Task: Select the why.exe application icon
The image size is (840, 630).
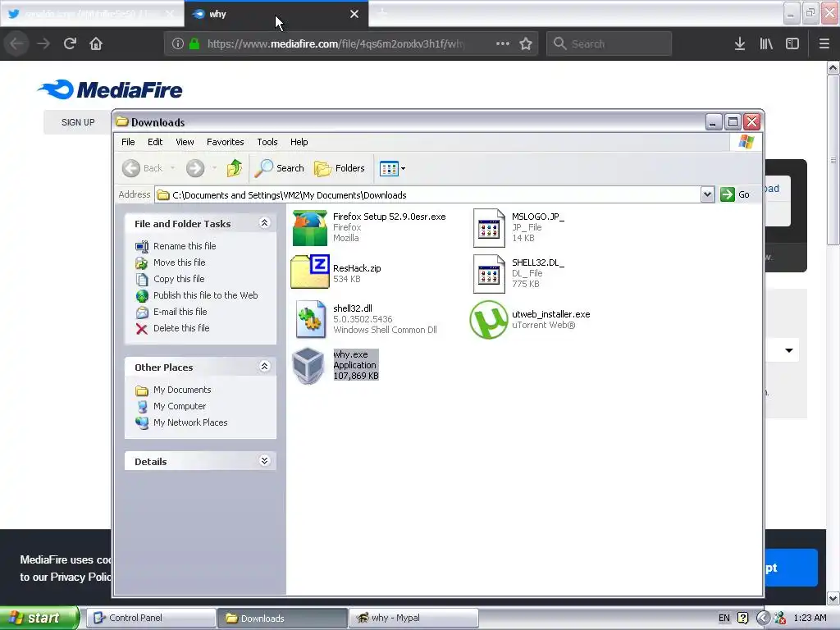Action: tap(308, 366)
